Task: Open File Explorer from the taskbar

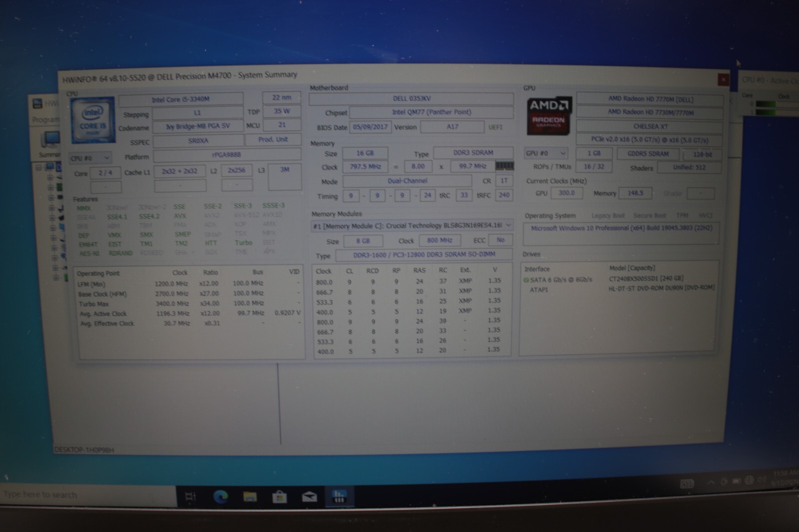Action: 250,497
